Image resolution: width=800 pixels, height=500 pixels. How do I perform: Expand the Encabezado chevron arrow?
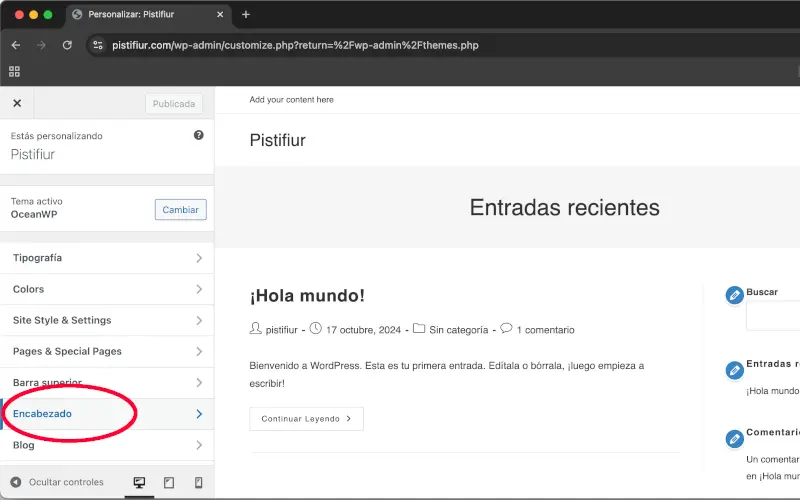point(199,414)
